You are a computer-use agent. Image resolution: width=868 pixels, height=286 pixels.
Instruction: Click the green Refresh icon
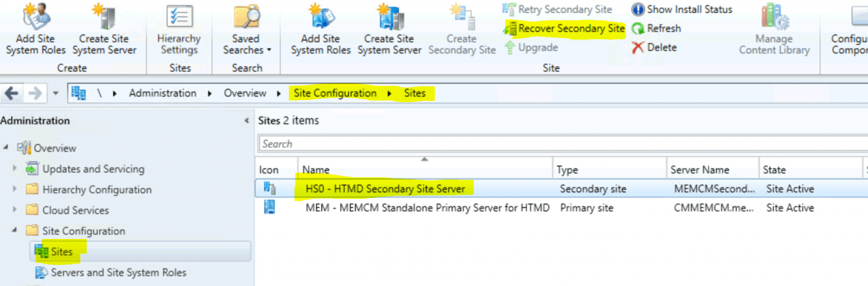point(638,29)
